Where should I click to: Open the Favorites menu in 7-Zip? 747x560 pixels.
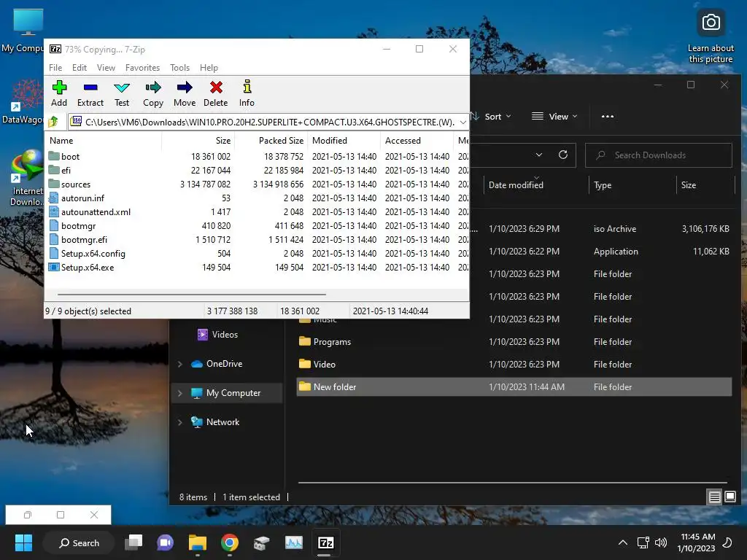pyautogui.click(x=142, y=68)
